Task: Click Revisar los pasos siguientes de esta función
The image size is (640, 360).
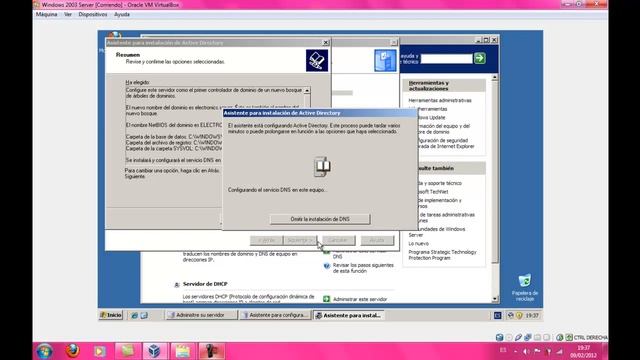Action: [x=363, y=268]
